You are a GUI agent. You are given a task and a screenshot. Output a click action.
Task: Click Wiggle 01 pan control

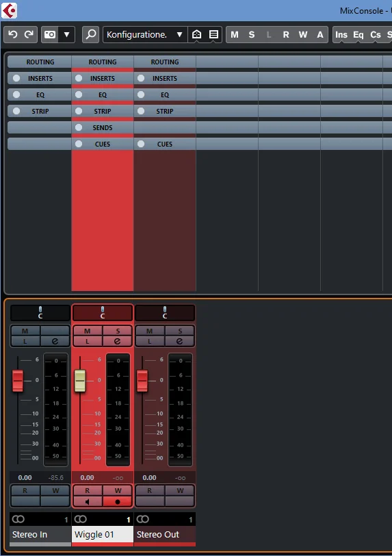(x=103, y=313)
